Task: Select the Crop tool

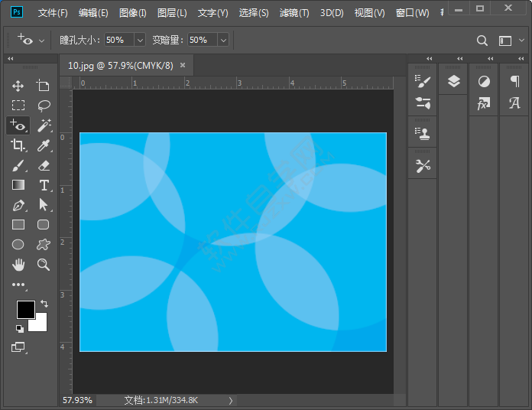Action: 18,145
